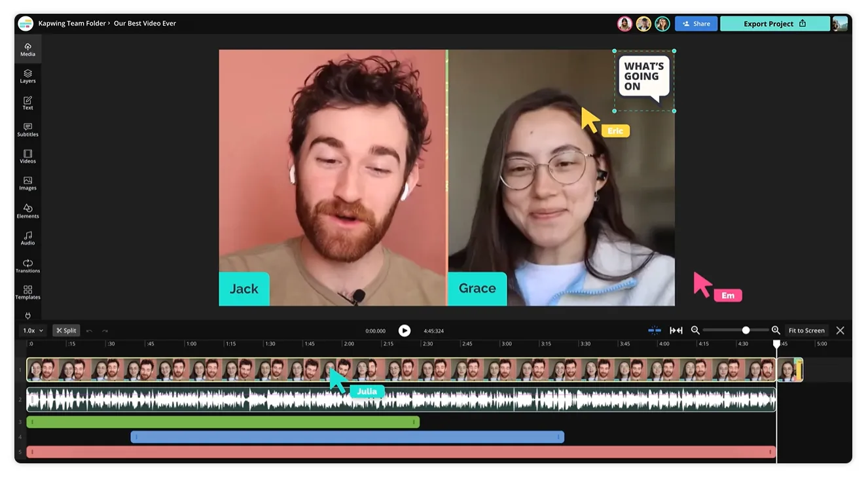
Task: Open the Transitions panel
Action: (27, 265)
